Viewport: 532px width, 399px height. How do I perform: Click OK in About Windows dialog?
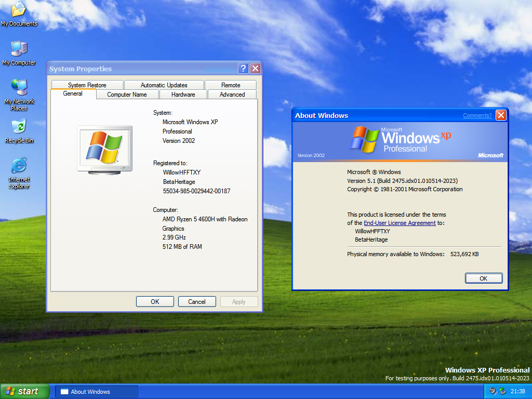pos(484,278)
